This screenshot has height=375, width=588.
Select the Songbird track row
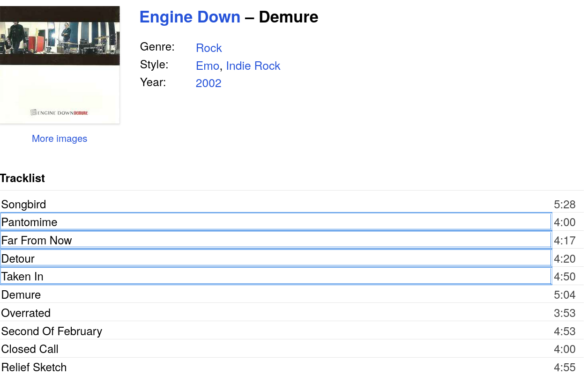coord(24,205)
